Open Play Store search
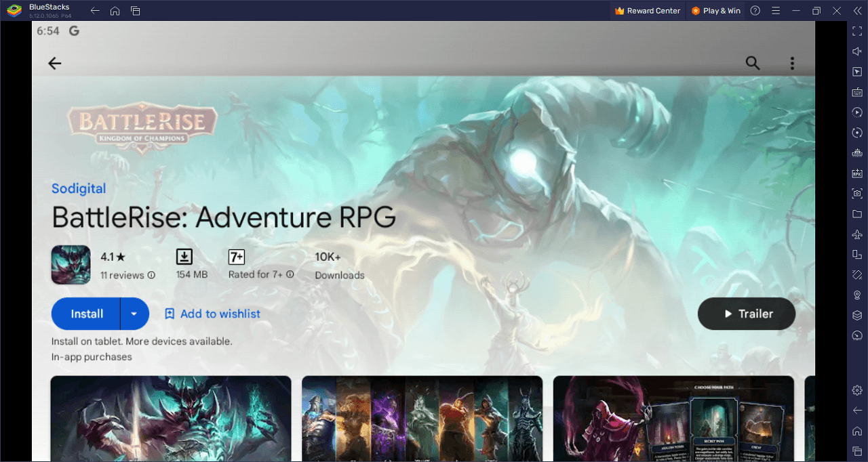Viewport: 868px width, 462px height. point(753,63)
